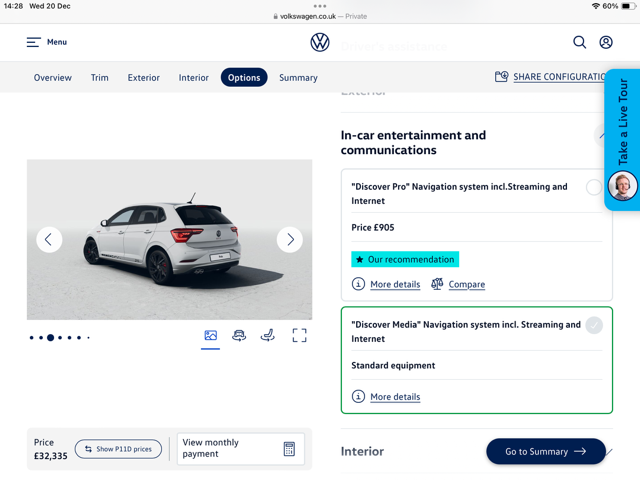This screenshot has height=480, width=640.
Task: Select first image carousel dot
Action: [x=31, y=338]
